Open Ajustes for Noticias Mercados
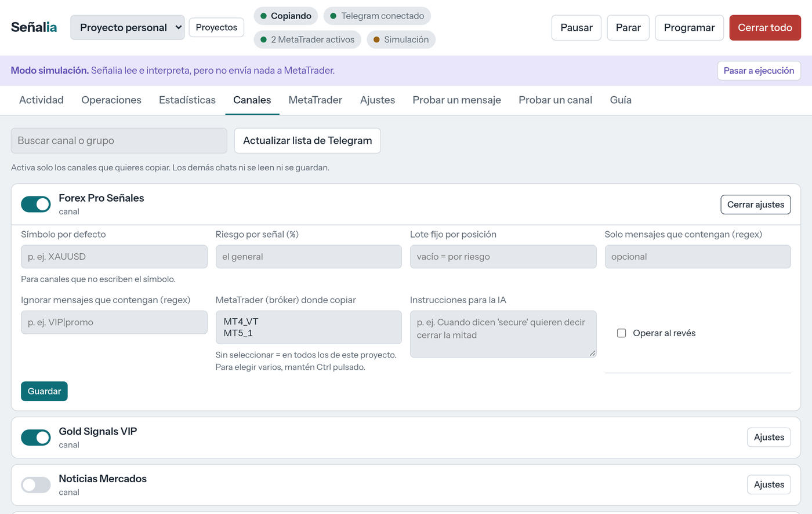The image size is (812, 514). click(769, 485)
